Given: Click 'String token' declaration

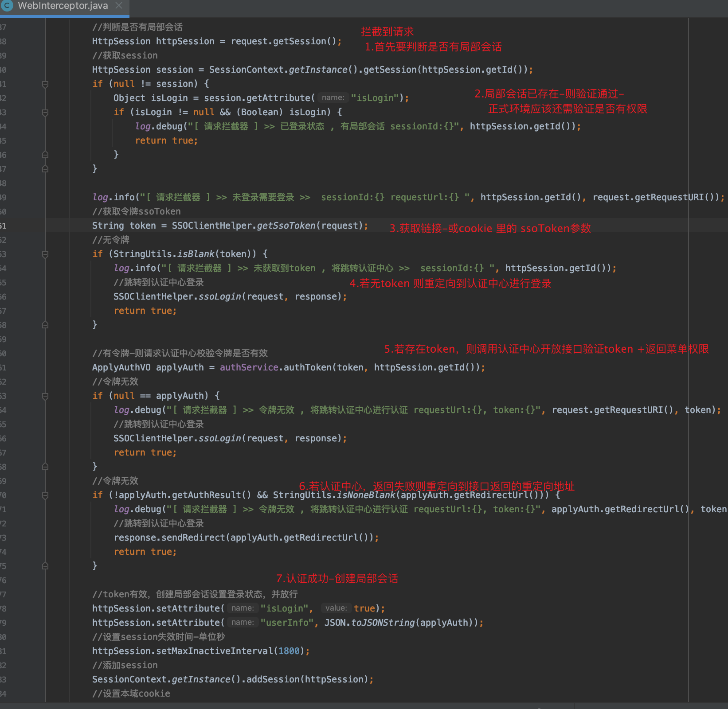Looking at the screenshot, I should [124, 226].
